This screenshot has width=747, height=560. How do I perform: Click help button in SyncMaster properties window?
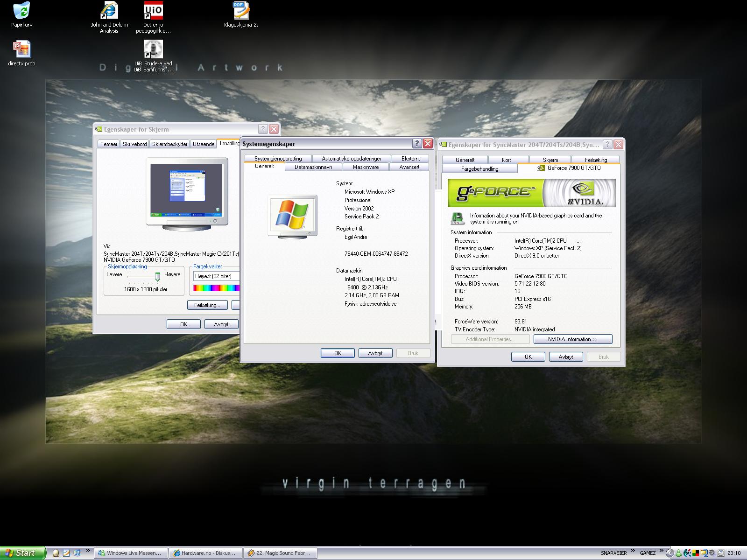click(607, 144)
